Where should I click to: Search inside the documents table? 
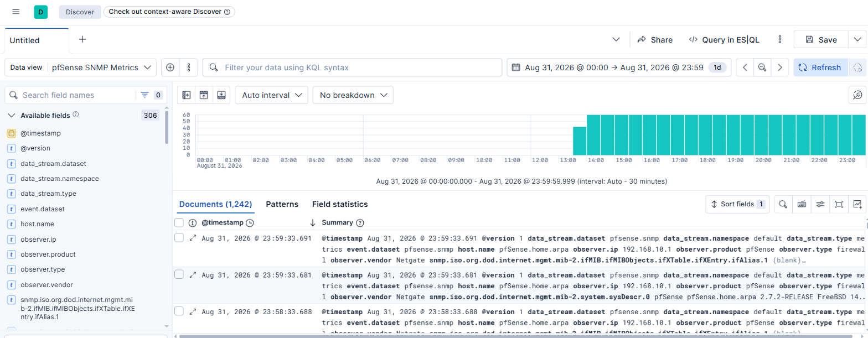783,204
